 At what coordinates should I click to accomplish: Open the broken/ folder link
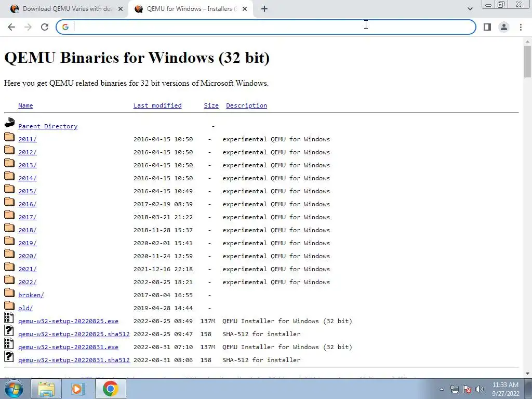(31, 295)
